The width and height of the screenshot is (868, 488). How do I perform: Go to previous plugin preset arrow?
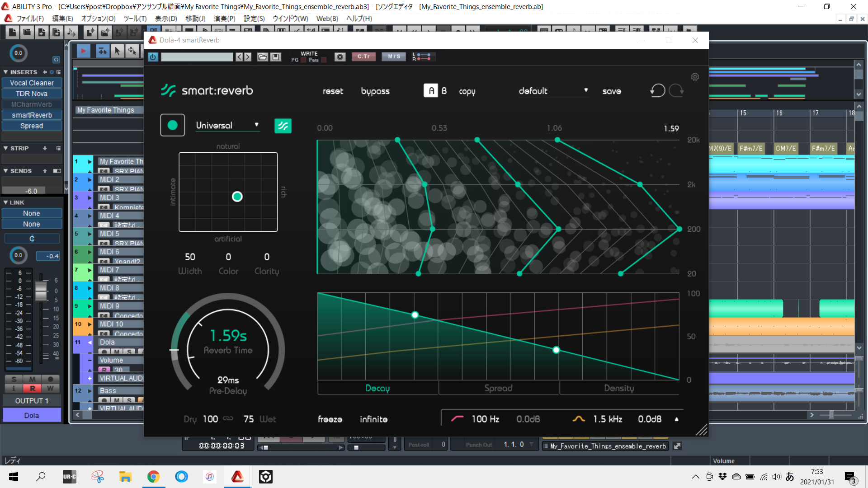(239, 57)
